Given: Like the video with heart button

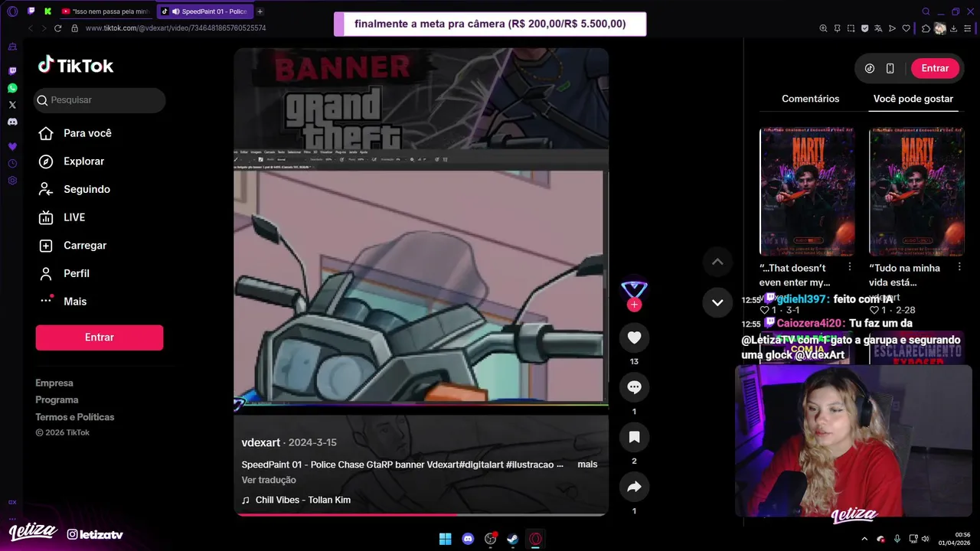Looking at the screenshot, I should click(x=634, y=337).
